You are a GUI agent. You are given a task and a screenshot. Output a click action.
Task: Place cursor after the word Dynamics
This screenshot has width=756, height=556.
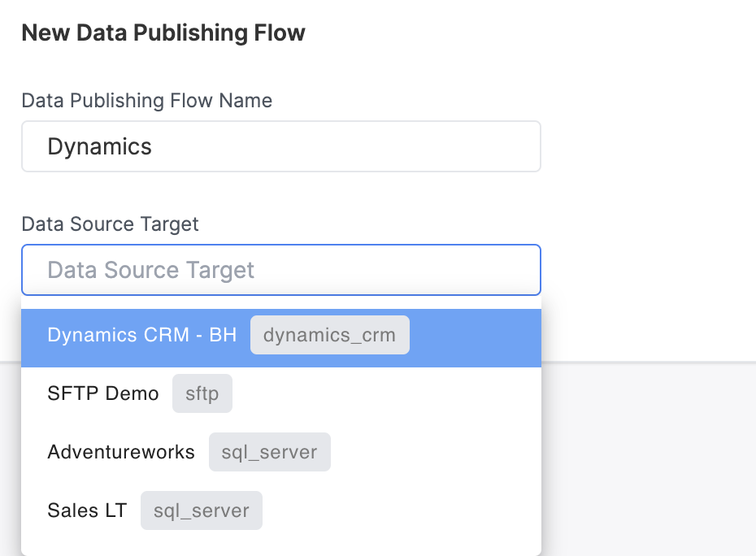click(152, 146)
